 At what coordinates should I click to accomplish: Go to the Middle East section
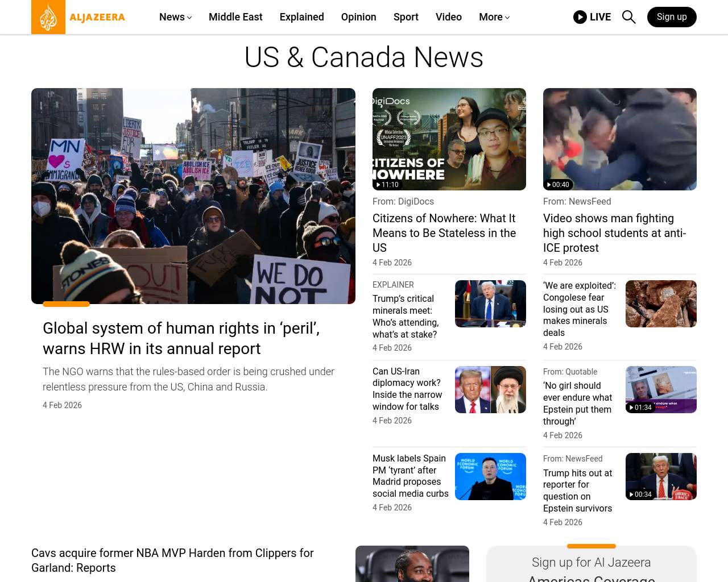pyautogui.click(x=235, y=17)
